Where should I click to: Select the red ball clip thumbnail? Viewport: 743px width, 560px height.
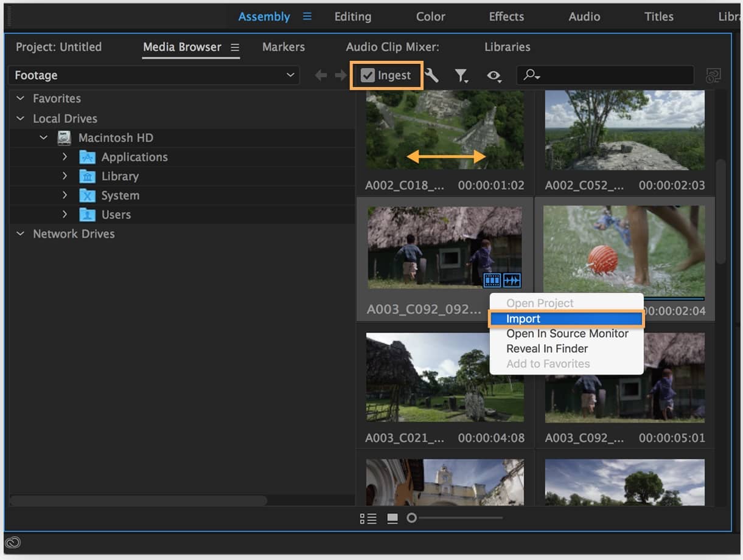tap(624, 251)
